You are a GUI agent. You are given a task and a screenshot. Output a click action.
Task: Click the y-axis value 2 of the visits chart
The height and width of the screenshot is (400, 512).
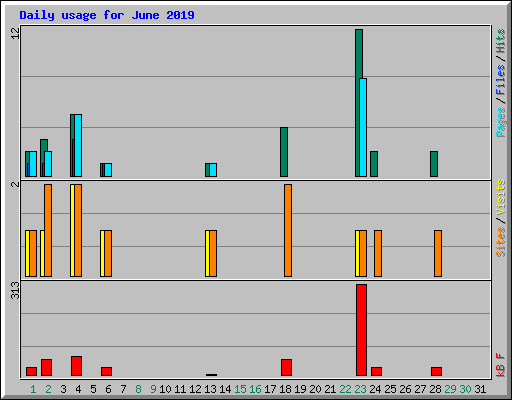pyautogui.click(x=16, y=184)
